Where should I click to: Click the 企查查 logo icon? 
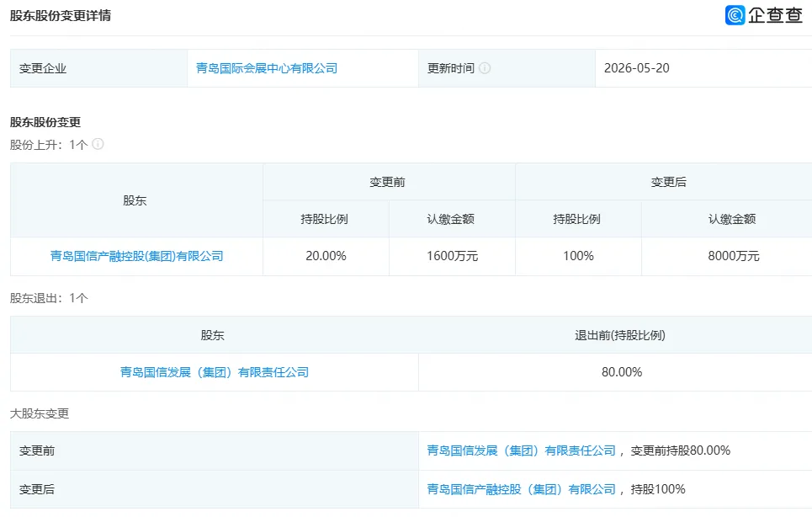point(735,15)
